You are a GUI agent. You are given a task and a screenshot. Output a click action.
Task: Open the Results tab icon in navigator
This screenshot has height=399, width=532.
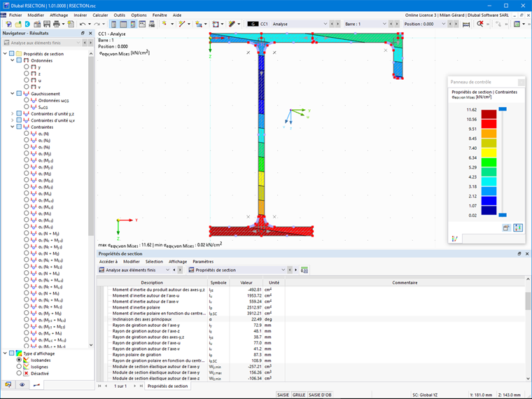(36, 385)
